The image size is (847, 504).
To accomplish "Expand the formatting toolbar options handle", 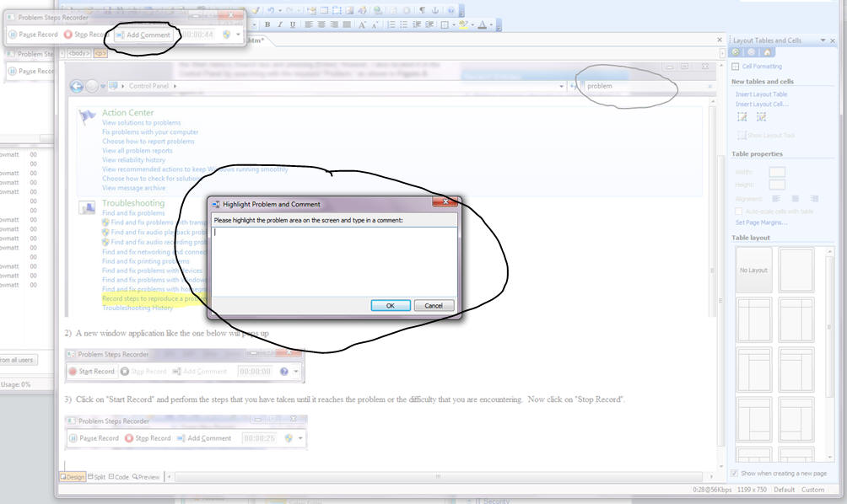I will 498,24.
